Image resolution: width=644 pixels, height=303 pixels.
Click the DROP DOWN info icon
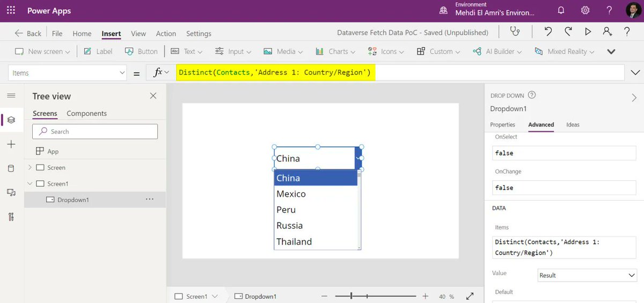(532, 95)
